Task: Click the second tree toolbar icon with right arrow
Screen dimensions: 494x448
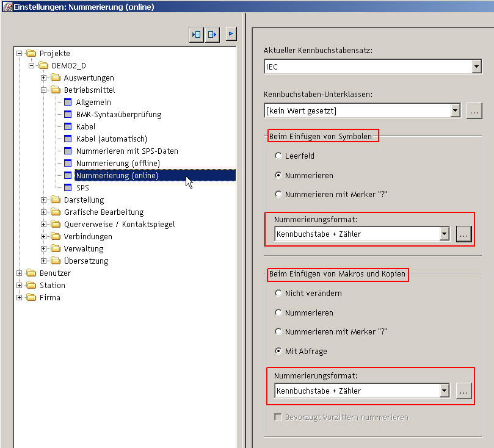Action: pos(212,34)
